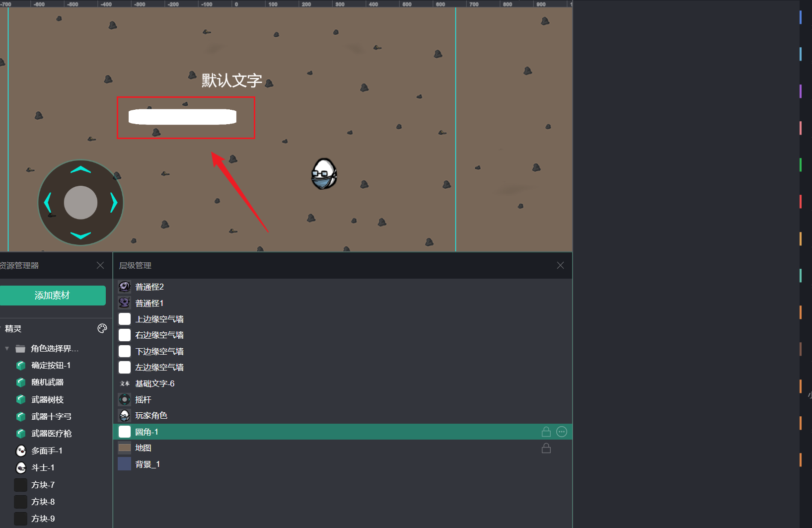The height and width of the screenshot is (528, 812).
Task: Close the 层级管理 panel
Action: 560,265
